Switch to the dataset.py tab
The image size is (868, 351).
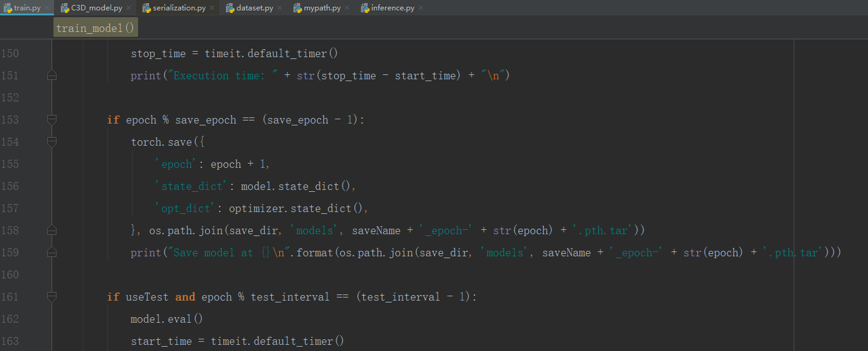[254, 8]
